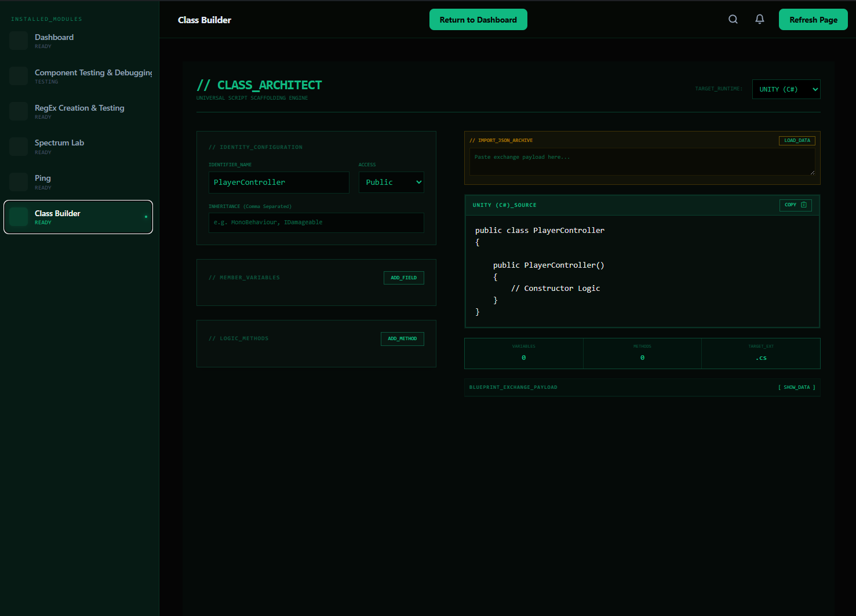Click BLUEPRINT_EXCHANGE_PAYLOAD label
The image size is (856, 616).
513,387
